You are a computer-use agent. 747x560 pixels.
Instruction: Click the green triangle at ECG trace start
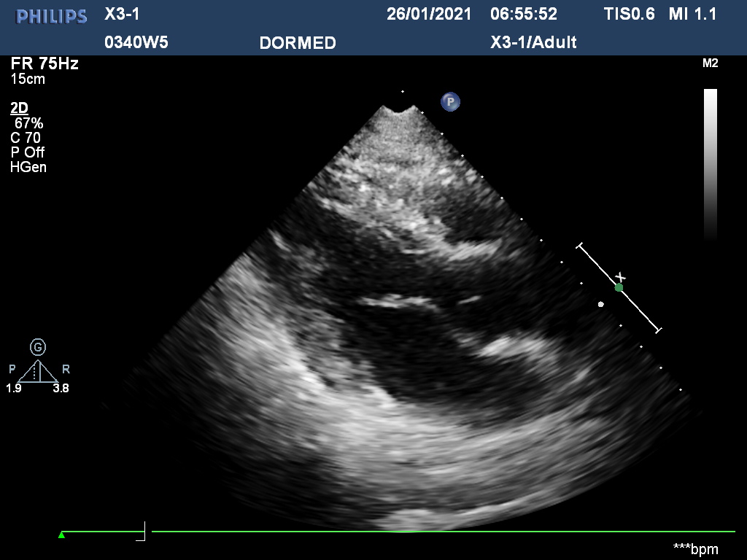62,535
